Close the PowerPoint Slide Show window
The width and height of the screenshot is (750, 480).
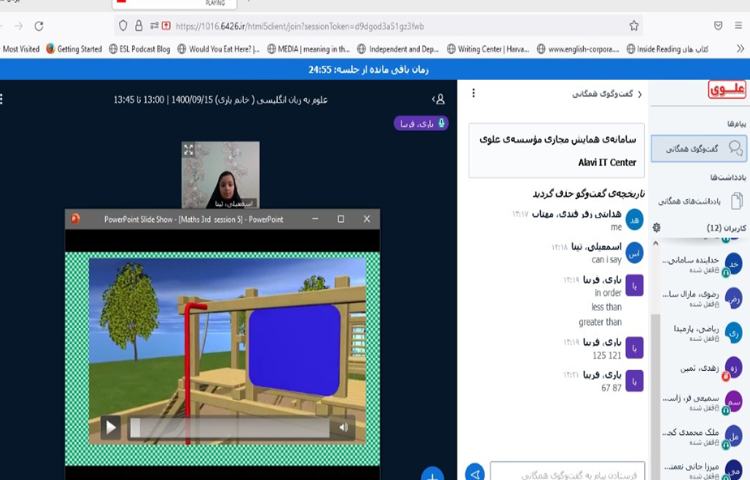click(366, 219)
